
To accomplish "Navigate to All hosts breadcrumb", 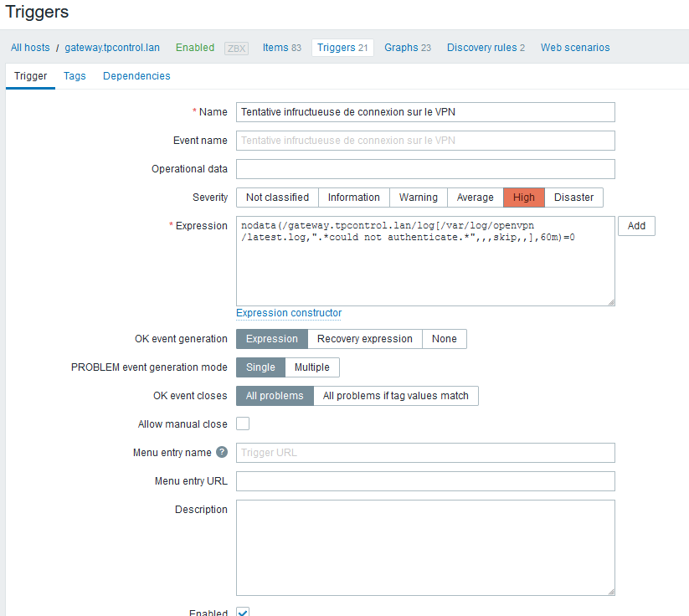I will pos(30,48).
